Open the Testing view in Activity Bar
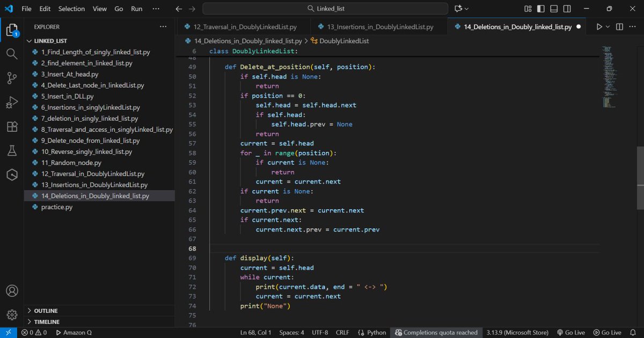The height and width of the screenshot is (338, 644). point(12,151)
